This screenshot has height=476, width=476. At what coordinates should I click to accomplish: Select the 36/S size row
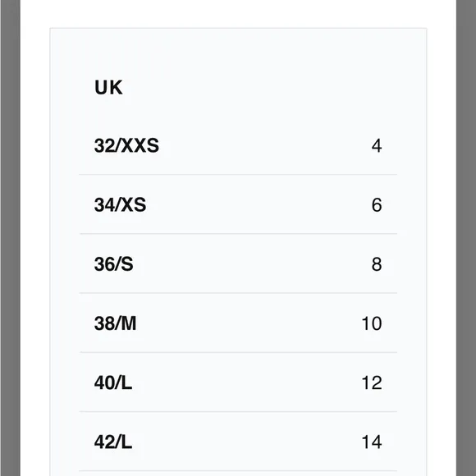pyautogui.click(x=238, y=263)
